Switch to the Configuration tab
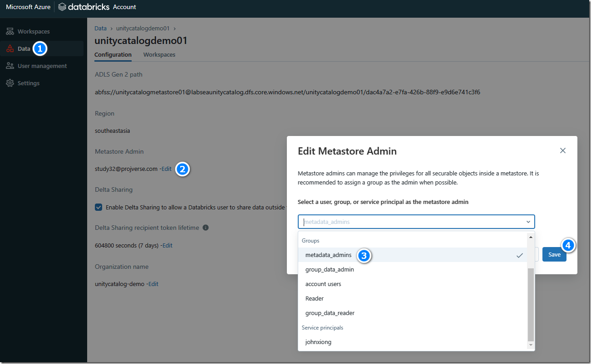Viewport: 591px width, 364px height. tap(113, 55)
